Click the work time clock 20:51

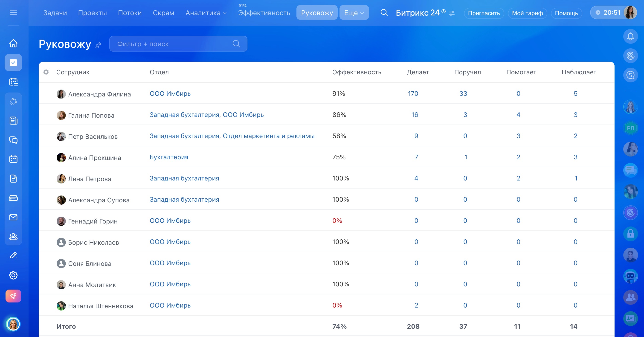click(x=609, y=12)
